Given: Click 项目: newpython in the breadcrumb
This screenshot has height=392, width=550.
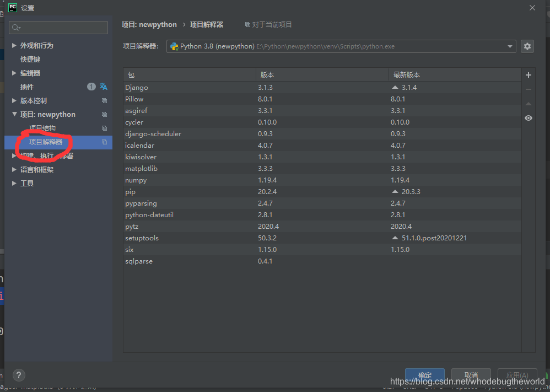Looking at the screenshot, I should point(149,25).
